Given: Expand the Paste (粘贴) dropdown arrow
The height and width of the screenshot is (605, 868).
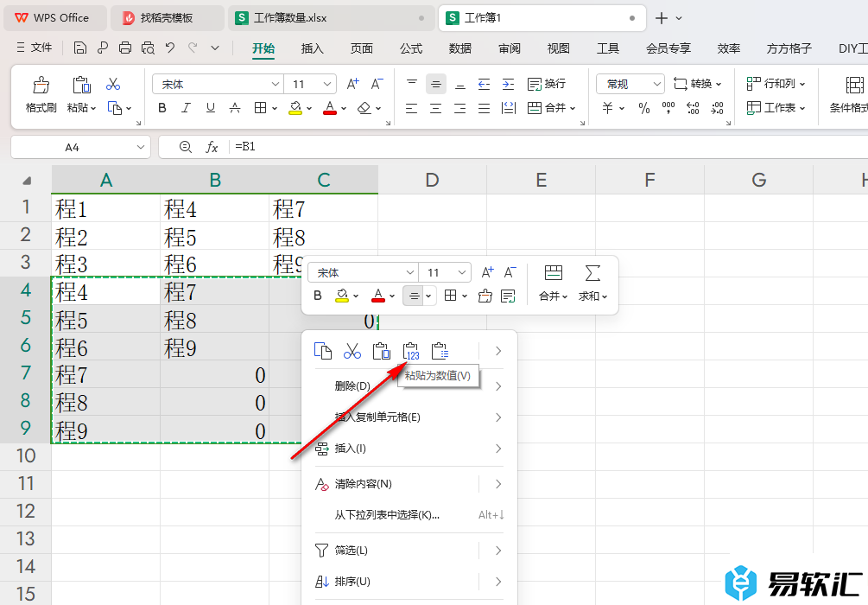Looking at the screenshot, I should [93, 109].
